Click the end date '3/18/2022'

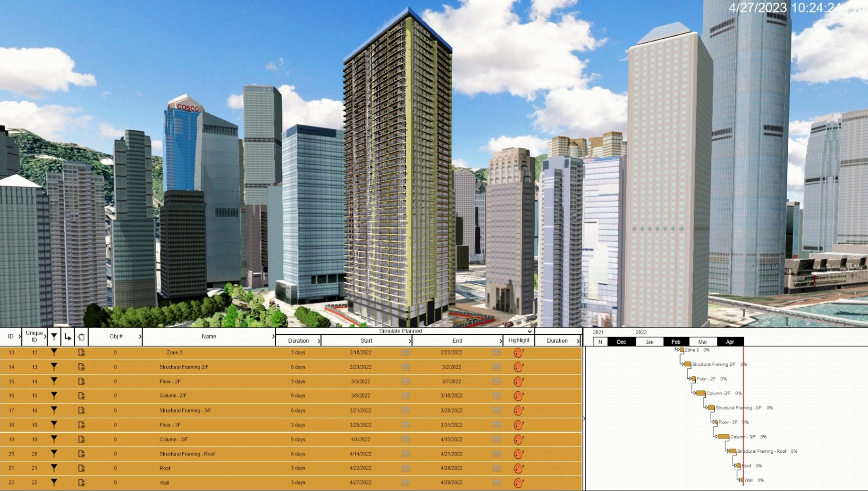tap(451, 396)
